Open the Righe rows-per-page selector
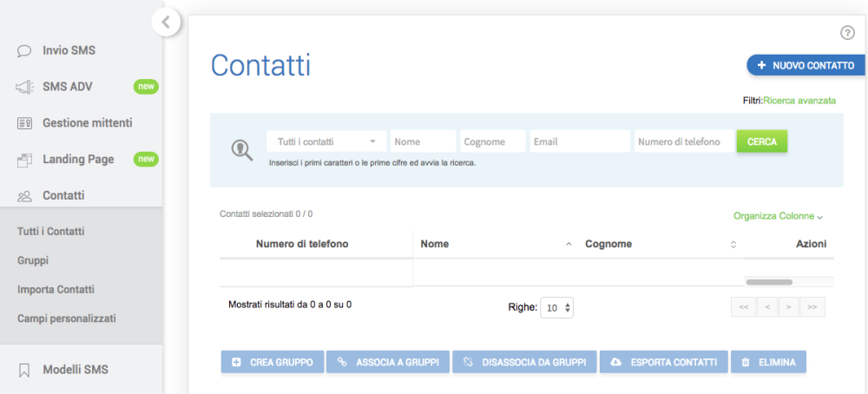This screenshot has height=394, width=868. 557,308
